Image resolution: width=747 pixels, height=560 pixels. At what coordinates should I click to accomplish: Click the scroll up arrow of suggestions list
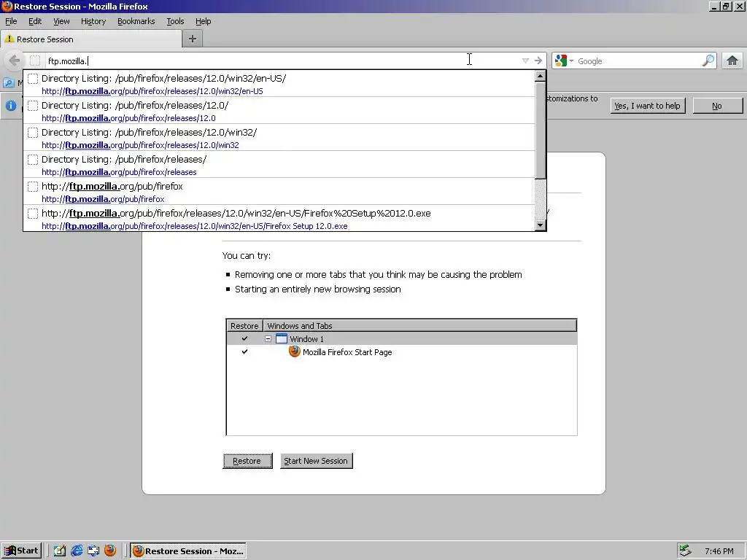click(x=540, y=76)
